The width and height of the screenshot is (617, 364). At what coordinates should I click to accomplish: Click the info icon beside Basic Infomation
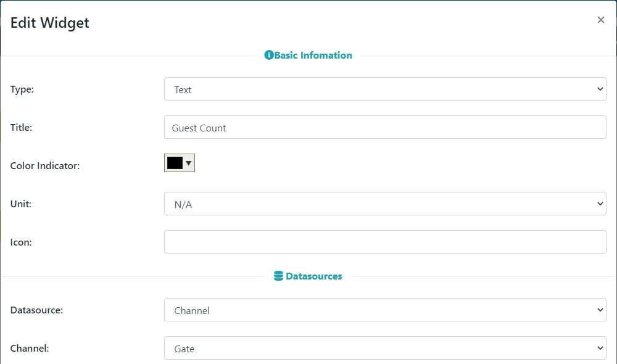coord(268,56)
